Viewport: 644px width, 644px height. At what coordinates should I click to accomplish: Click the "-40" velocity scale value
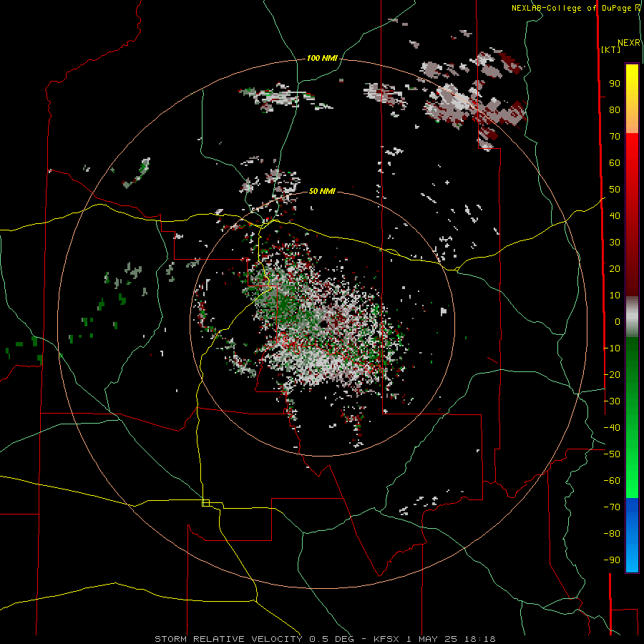point(612,428)
